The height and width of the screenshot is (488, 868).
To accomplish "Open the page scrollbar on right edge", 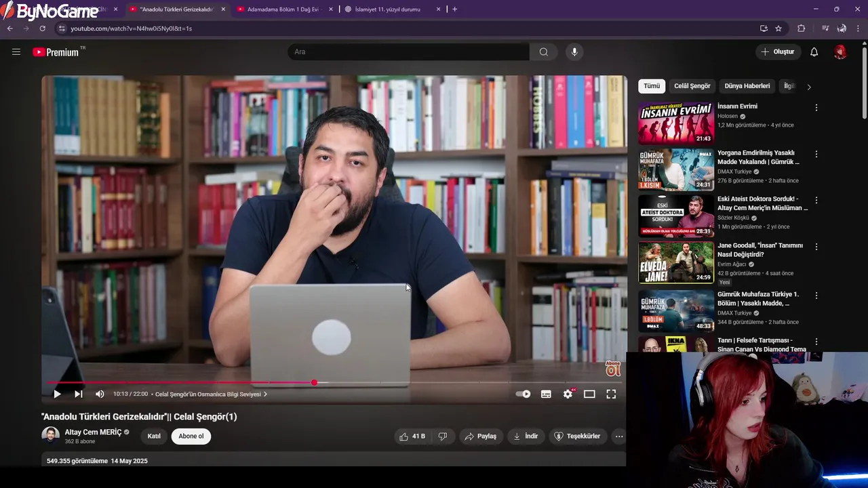I will click(864, 81).
